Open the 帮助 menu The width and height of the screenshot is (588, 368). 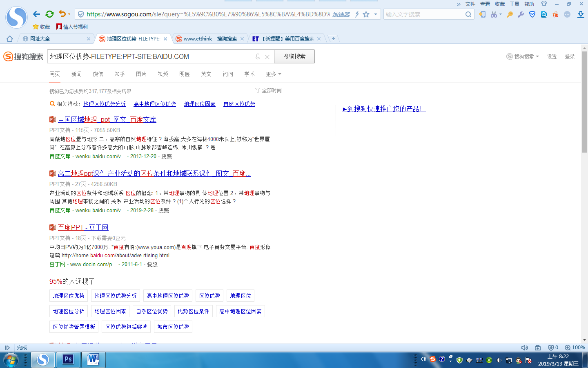point(529,4)
